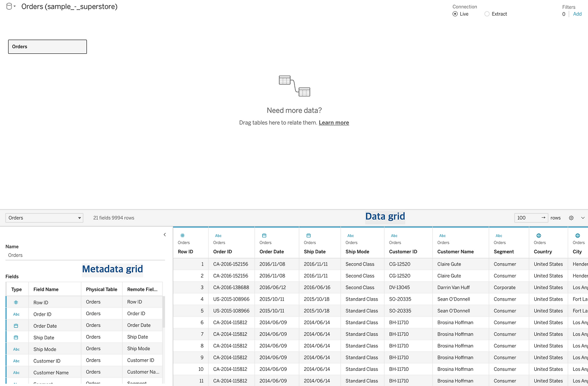Change Order ID column's Abc data type icon
Screen dimensions: 588x386
pyautogui.click(x=218, y=235)
